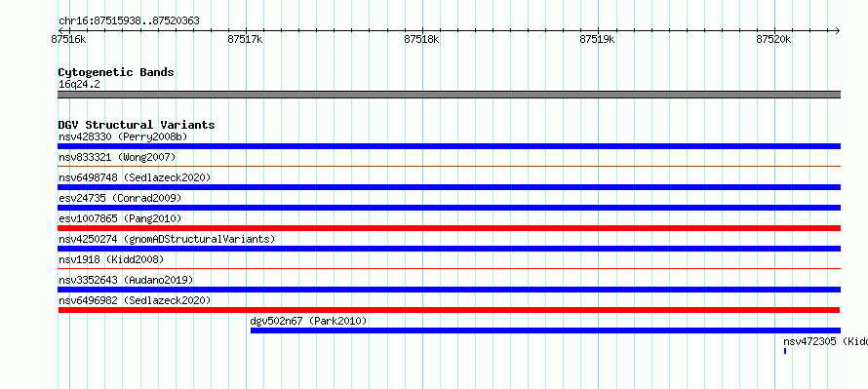Open the nsv833321 (Wong2007) variant label
The width and height of the screenshot is (868, 389).
tap(117, 158)
